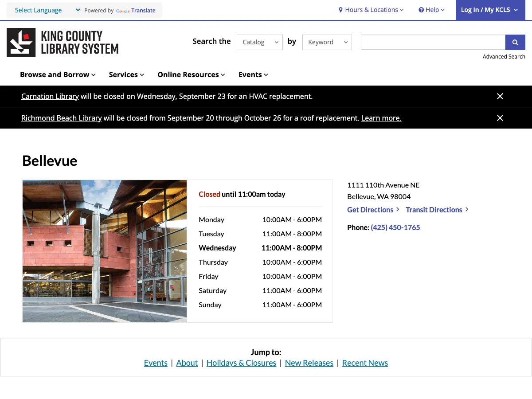Expand the Events navigation menu
The image size is (532, 399).
pos(253,74)
